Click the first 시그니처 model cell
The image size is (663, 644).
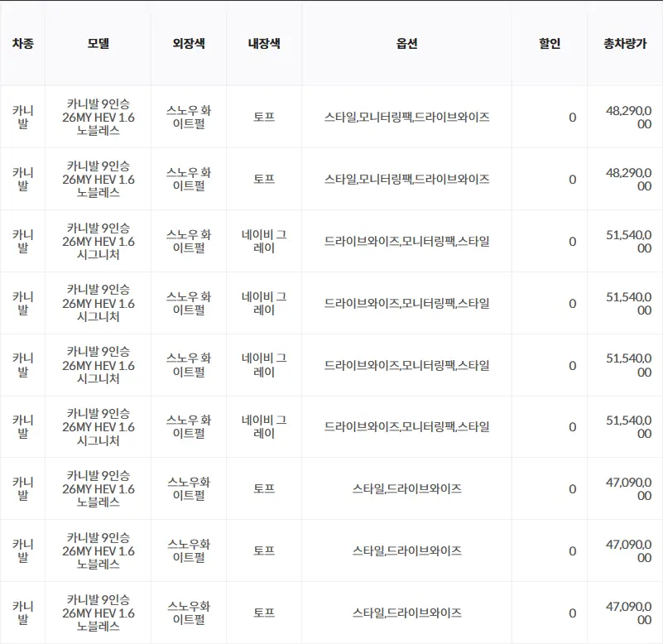(x=98, y=242)
